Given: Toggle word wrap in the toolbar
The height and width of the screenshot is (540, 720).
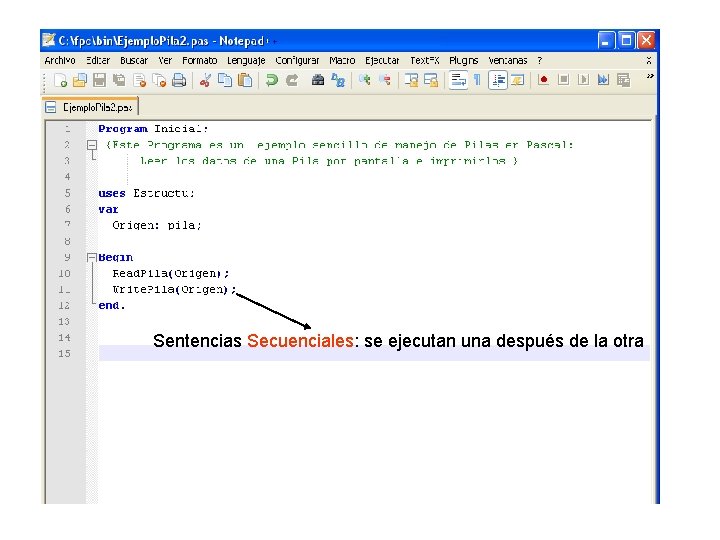Looking at the screenshot, I should tap(458, 80).
